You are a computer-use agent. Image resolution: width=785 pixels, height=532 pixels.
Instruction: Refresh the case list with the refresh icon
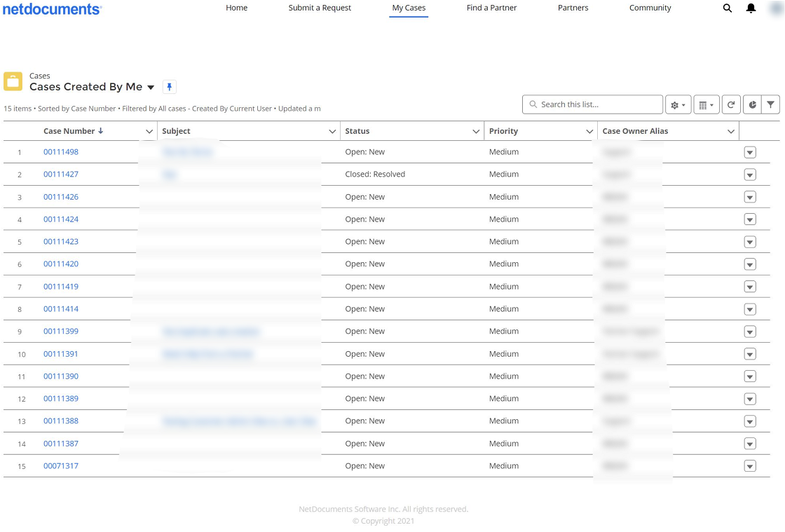(x=731, y=104)
